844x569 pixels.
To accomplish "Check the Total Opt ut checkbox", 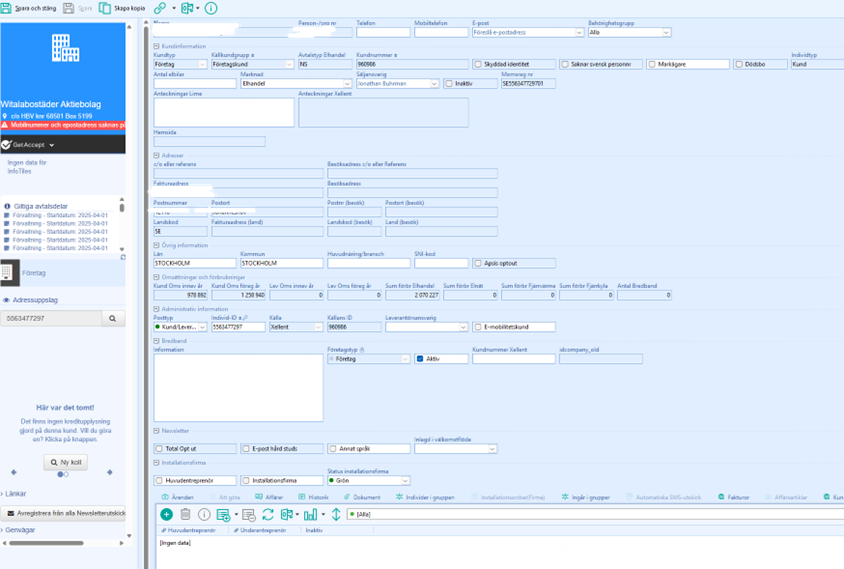I will 158,449.
